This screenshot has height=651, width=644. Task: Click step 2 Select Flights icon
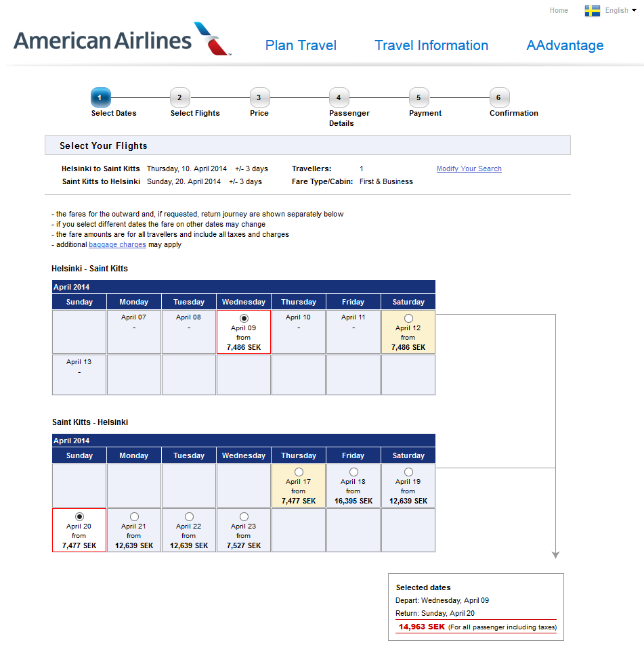[x=179, y=97]
